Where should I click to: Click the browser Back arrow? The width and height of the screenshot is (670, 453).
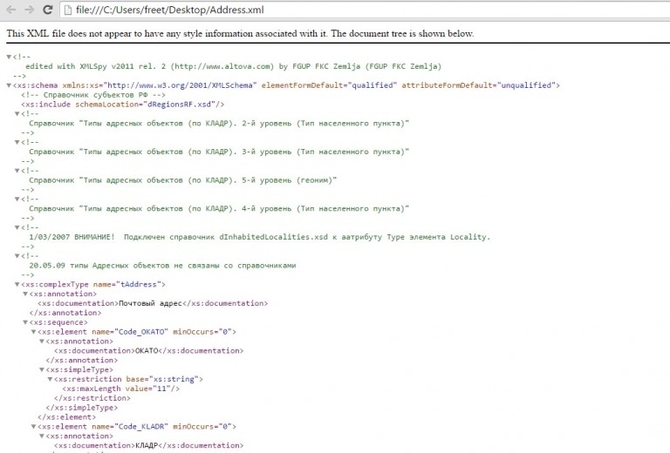11,9
